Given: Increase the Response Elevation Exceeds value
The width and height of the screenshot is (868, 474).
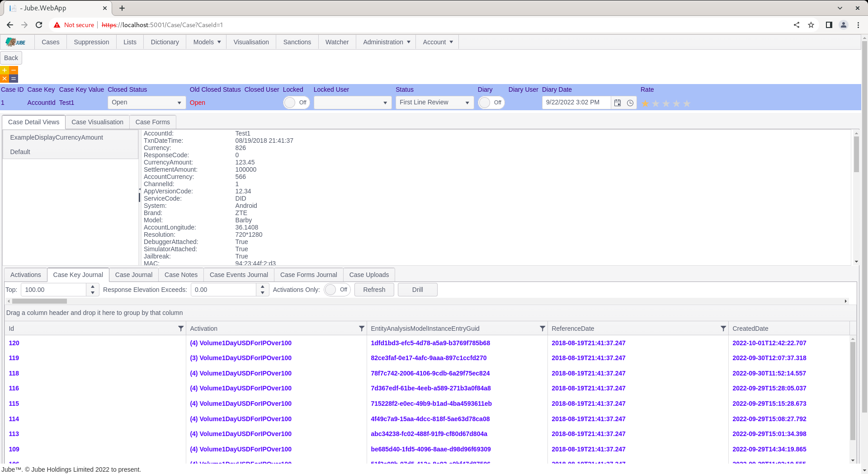Looking at the screenshot, I should coord(263,286).
